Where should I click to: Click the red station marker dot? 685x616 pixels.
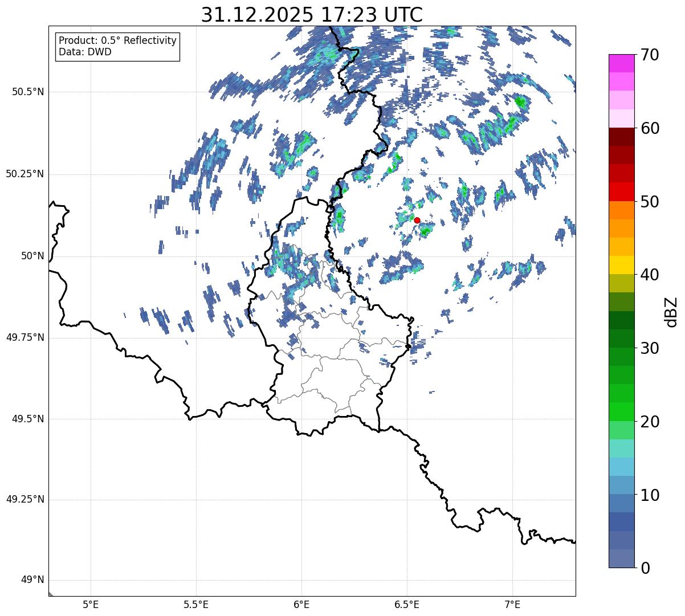coord(417,220)
